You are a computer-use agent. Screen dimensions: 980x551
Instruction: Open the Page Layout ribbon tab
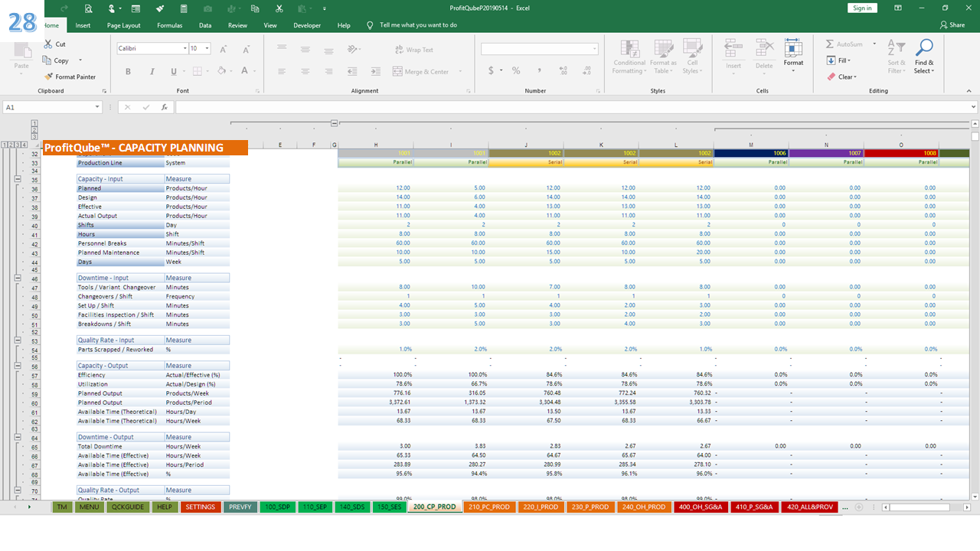click(x=123, y=25)
